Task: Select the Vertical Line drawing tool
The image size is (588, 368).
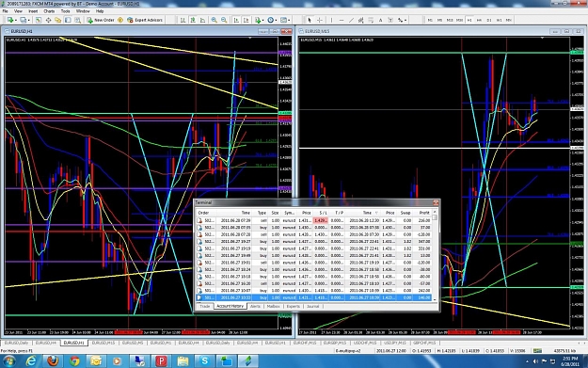Action: tap(331, 20)
